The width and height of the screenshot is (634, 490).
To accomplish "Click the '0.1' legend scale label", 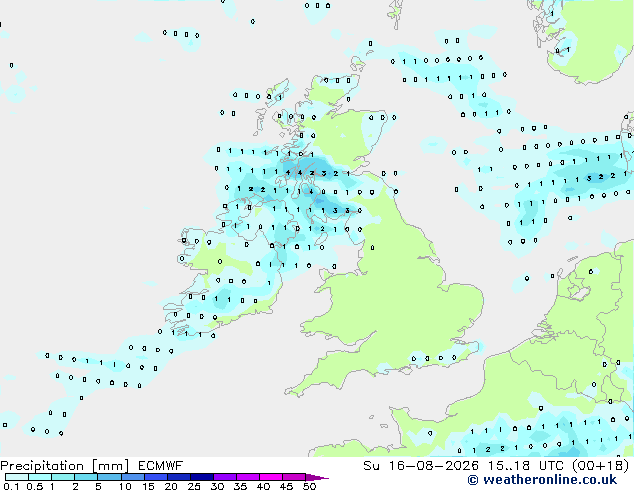I will point(11,486).
